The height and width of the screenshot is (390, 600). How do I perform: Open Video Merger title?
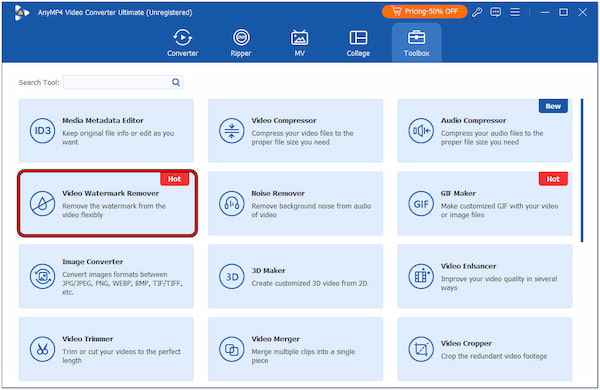[x=276, y=339]
